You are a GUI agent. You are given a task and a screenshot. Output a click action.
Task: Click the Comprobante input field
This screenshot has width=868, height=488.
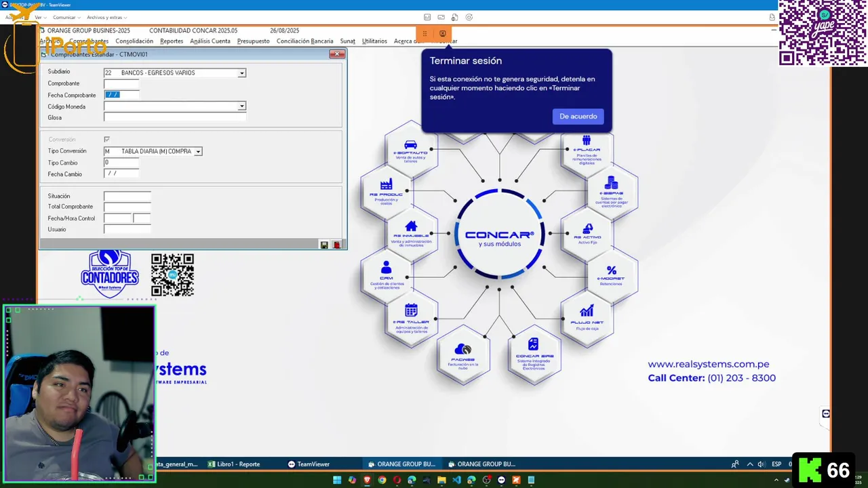(121, 84)
